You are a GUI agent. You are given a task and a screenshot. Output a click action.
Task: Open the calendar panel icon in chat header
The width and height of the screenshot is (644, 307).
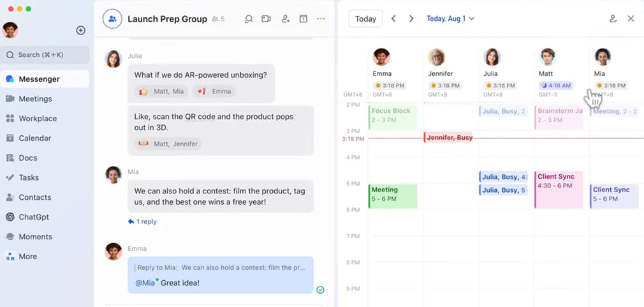click(x=304, y=19)
